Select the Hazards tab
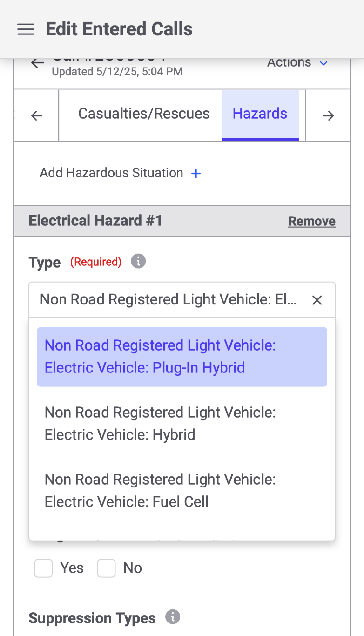 pyautogui.click(x=260, y=114)
